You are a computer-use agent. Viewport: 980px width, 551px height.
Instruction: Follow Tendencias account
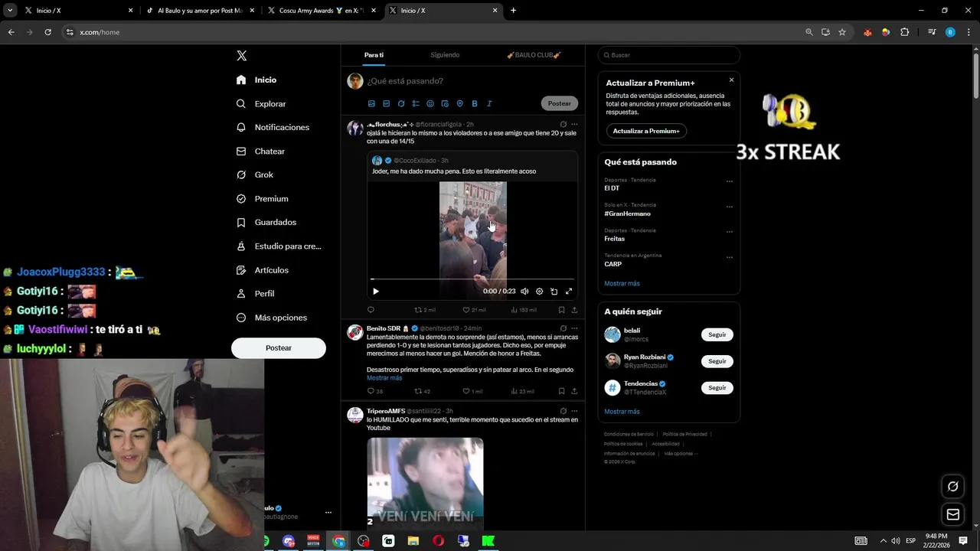coord(717,388)
